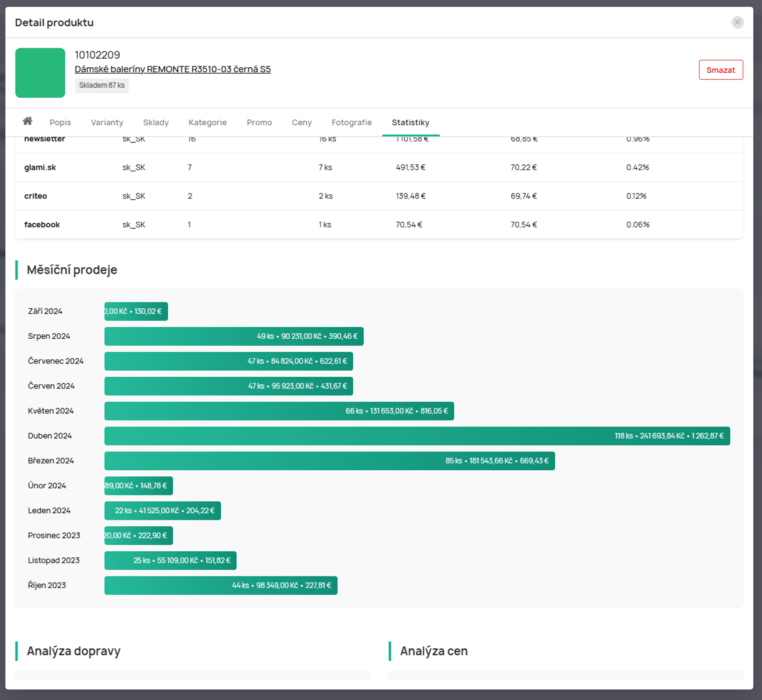Switch to the Popis tab
Screen dimensions: 762x700
60,123
